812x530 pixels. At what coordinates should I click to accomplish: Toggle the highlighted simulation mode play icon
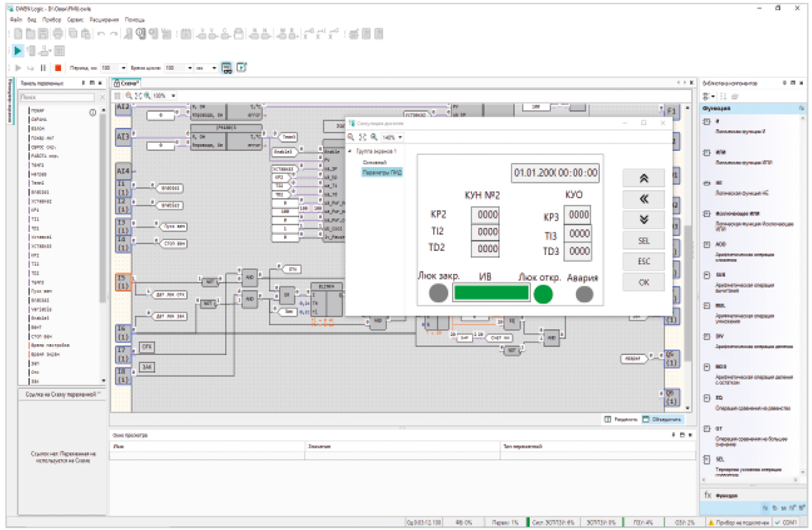click(18, 51)
